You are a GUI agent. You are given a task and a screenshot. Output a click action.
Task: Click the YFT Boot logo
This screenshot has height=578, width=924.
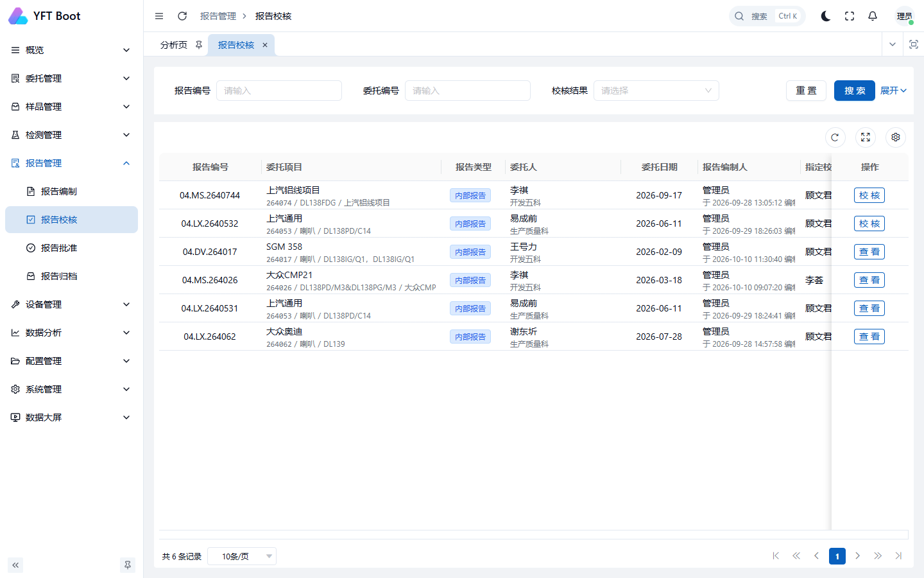click(x=44, y=16)
